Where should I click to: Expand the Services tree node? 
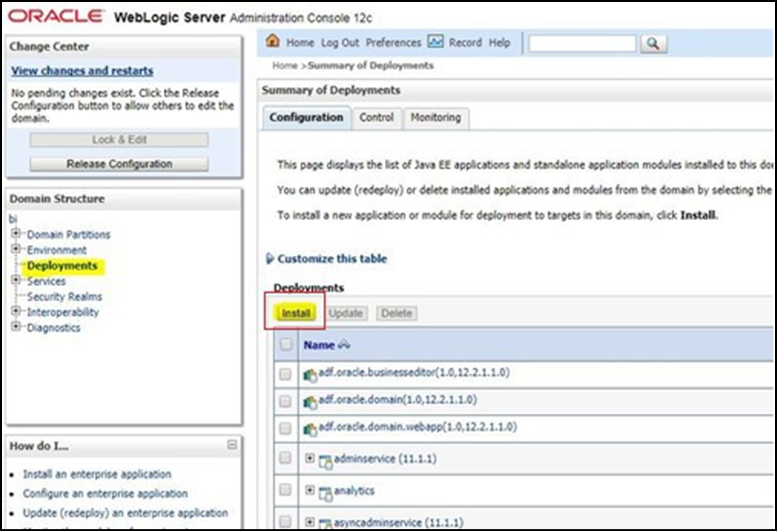pos(16,280)
